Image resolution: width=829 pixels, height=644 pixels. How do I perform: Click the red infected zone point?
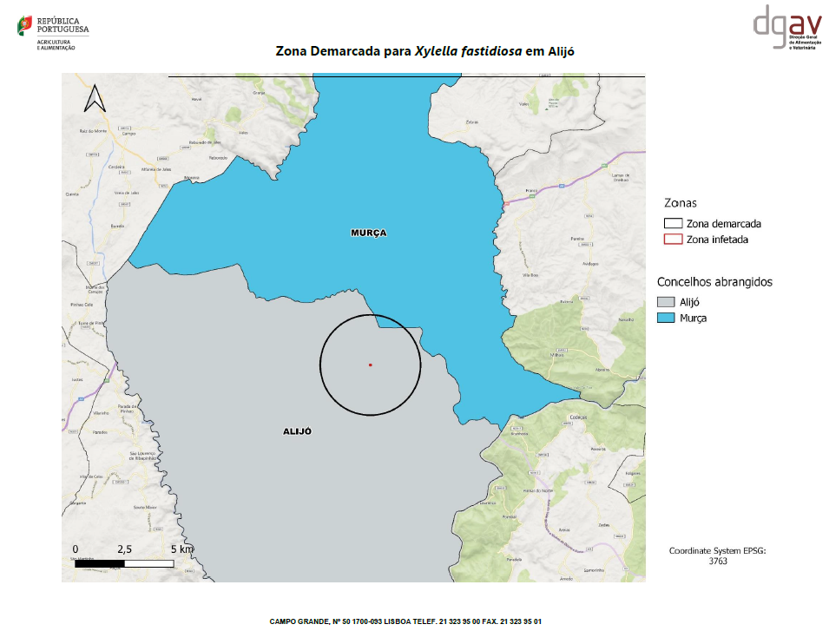(371, 365)
